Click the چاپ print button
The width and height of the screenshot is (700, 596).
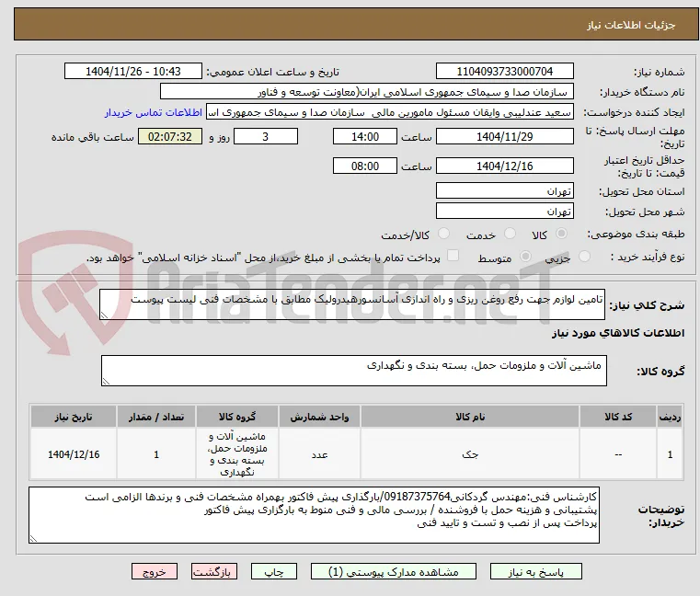coord(274,571)
